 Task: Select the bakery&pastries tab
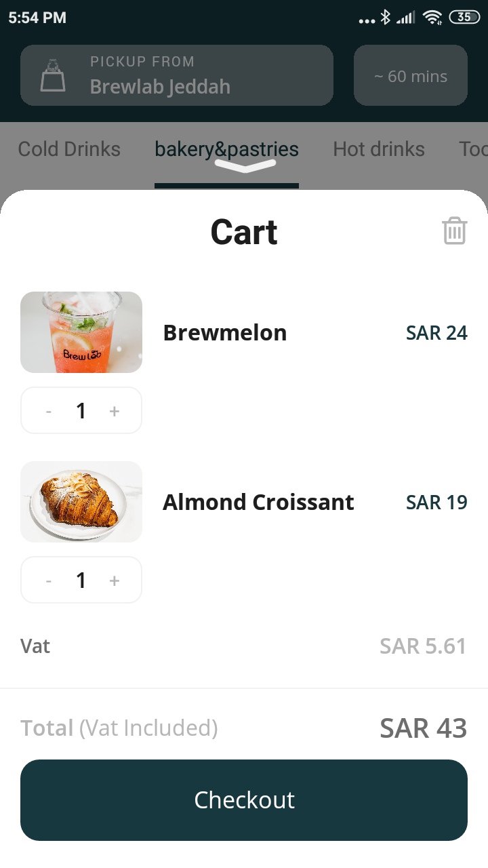tap(226, 149)
